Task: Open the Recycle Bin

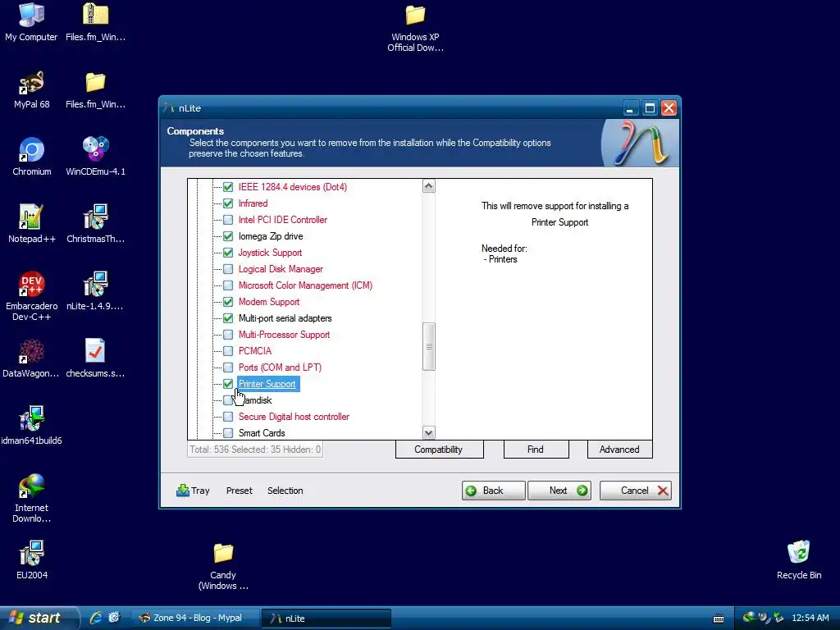Action: 799,559
